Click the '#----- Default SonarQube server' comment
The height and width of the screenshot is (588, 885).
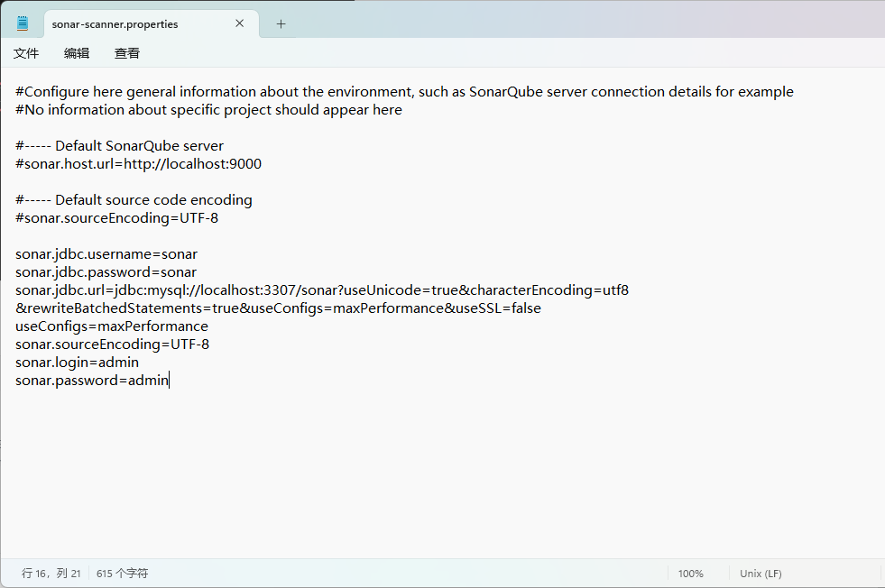coord(120,145)
